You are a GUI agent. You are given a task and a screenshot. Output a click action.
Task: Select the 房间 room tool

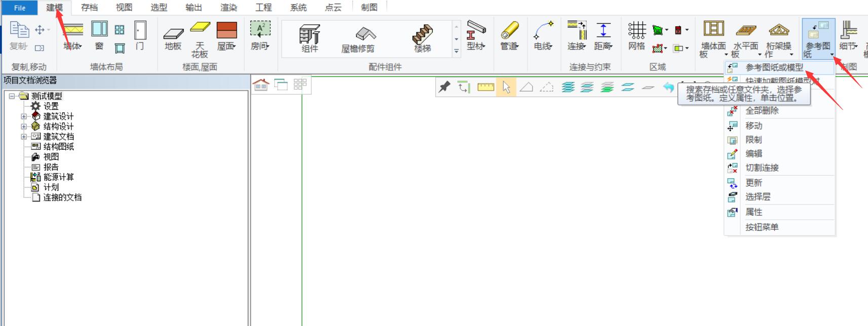tap(260, 36)
